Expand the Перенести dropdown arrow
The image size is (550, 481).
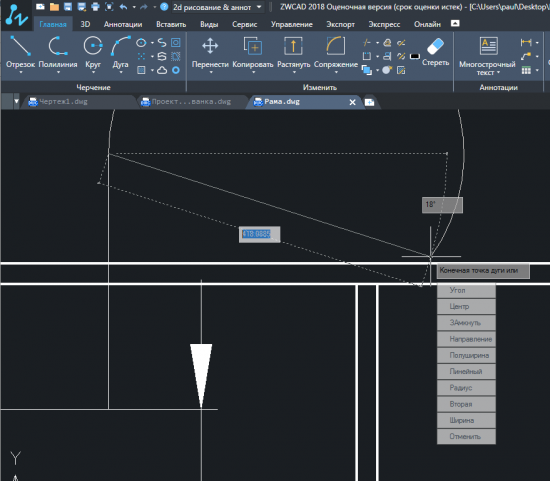tap(211, 72)
